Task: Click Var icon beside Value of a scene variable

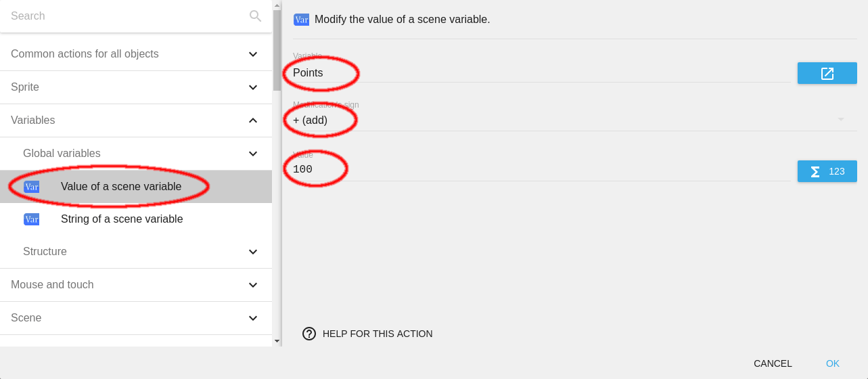Action: [x=32, y=187]
